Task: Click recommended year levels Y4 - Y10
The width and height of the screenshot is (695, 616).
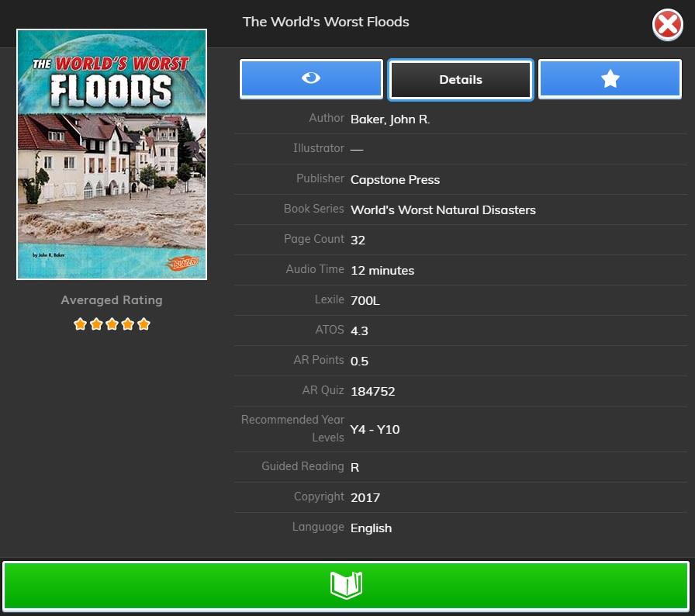Action: pos(375,430)
